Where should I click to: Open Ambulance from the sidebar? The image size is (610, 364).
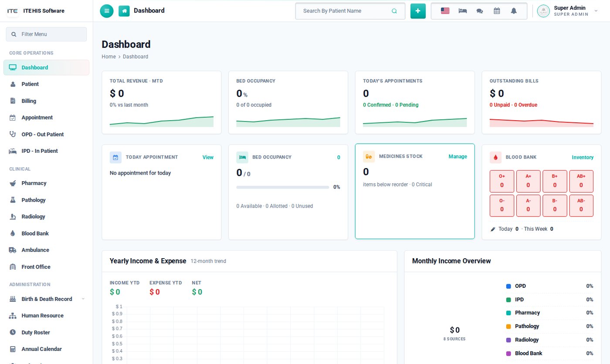pyautogui.click(x=46, y=250)
